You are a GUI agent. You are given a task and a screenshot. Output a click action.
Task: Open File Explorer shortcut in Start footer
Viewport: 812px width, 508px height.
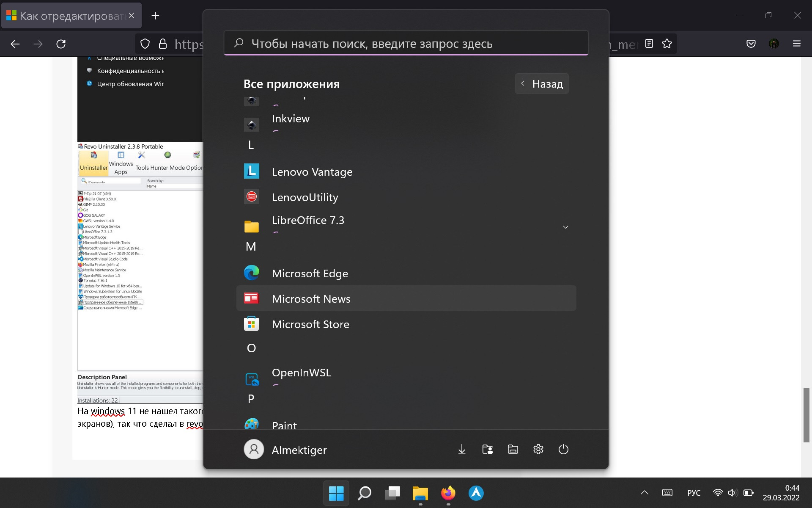coord(513,449)
